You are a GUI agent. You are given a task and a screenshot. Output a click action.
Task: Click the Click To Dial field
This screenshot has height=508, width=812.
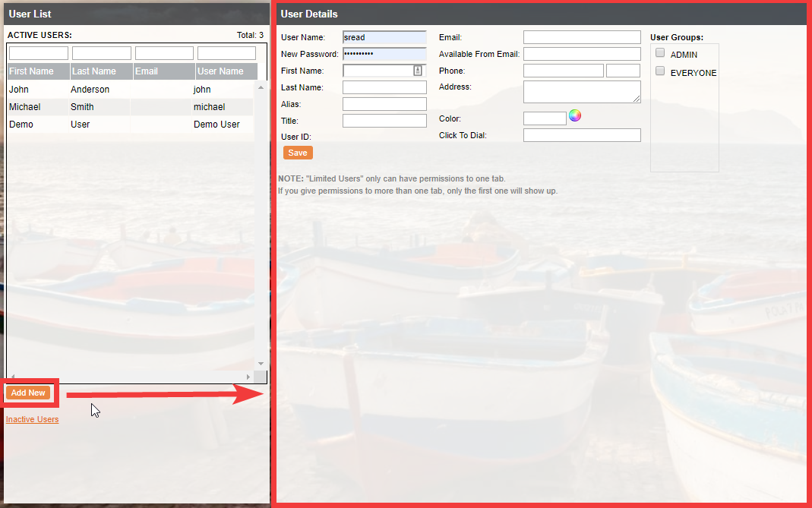tap(582, 135)
